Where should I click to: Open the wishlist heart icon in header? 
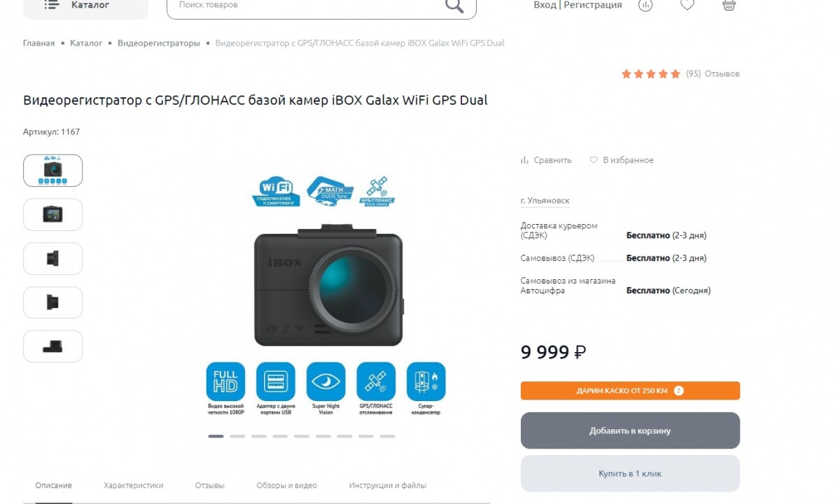pos(687,5)
